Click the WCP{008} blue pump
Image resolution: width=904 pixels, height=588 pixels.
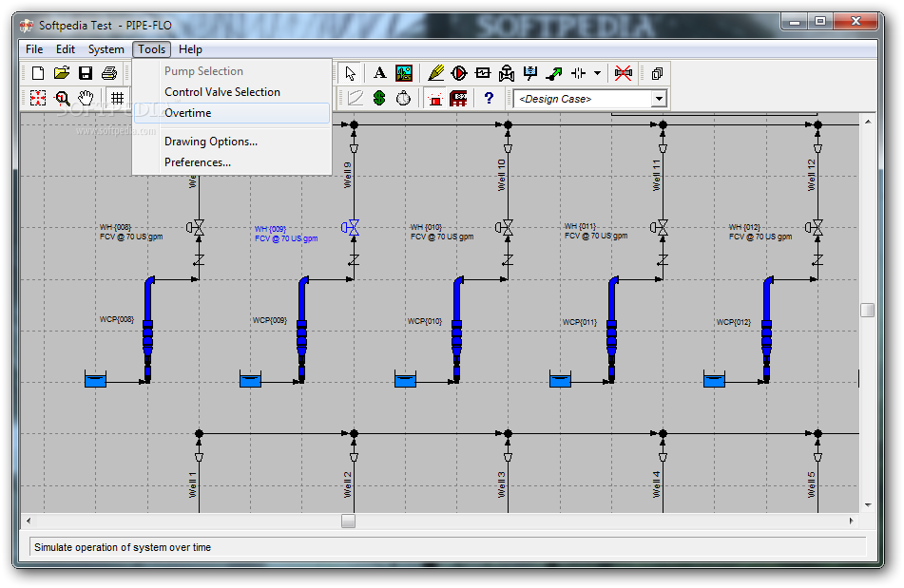pos(148,329)
